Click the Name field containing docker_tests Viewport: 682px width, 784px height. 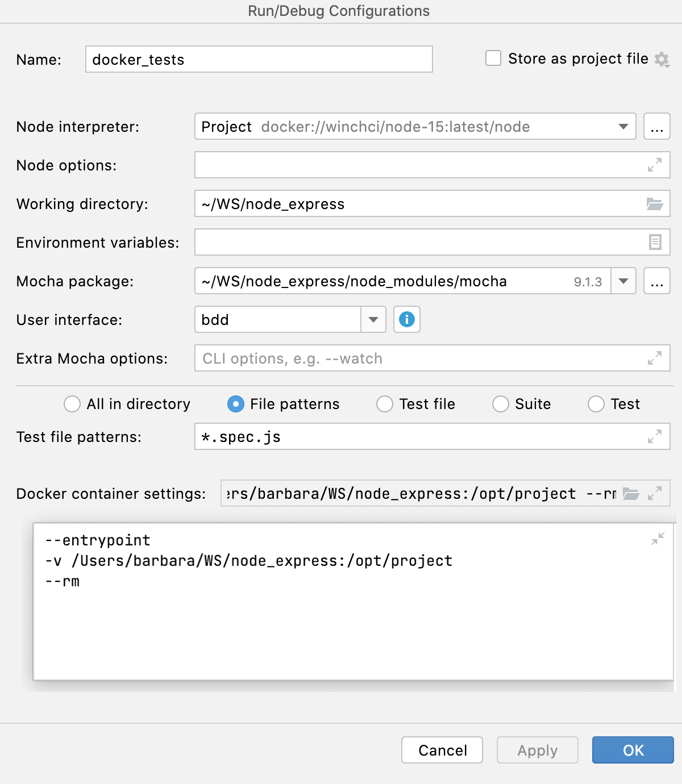pyautogui.click(x=259, y=59)
